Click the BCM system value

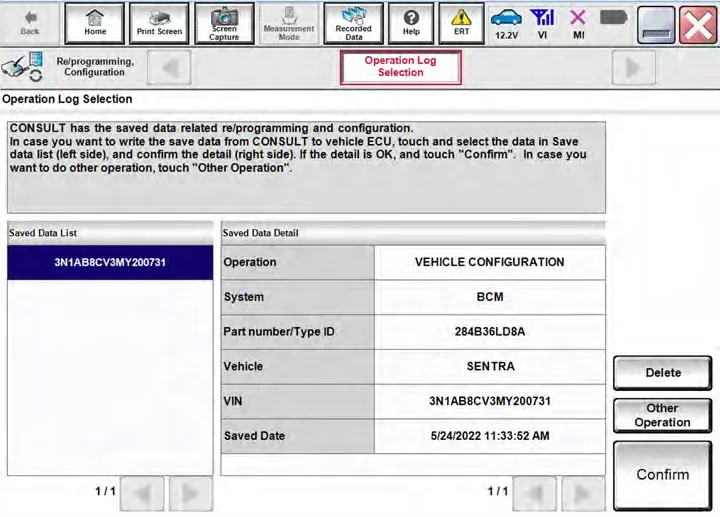point(489,297)
